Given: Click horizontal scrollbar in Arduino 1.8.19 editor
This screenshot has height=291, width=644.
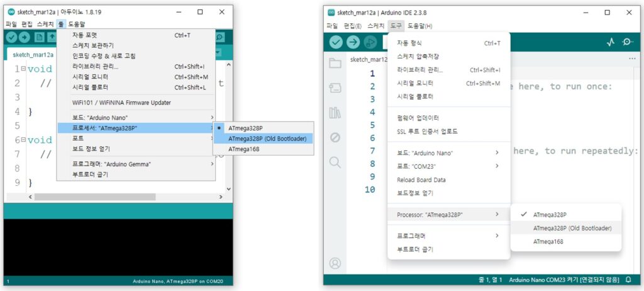Looking at the screenshot, I should [x=94, y=197].
